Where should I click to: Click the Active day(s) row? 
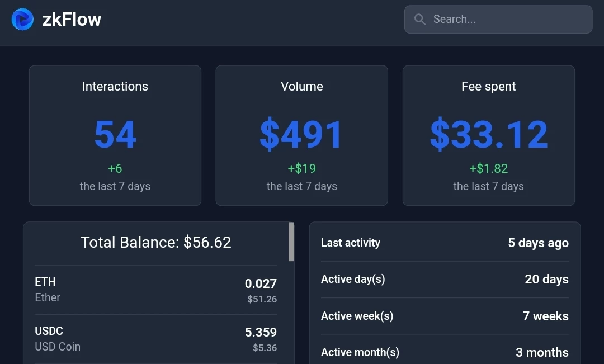445,279
